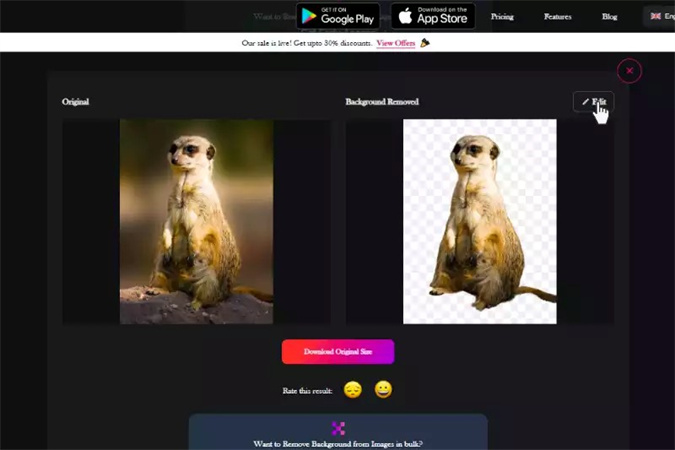This screenshot has width=675, height=450.
Task: Close the result panel with the X
Action: [x=629, y=70]
